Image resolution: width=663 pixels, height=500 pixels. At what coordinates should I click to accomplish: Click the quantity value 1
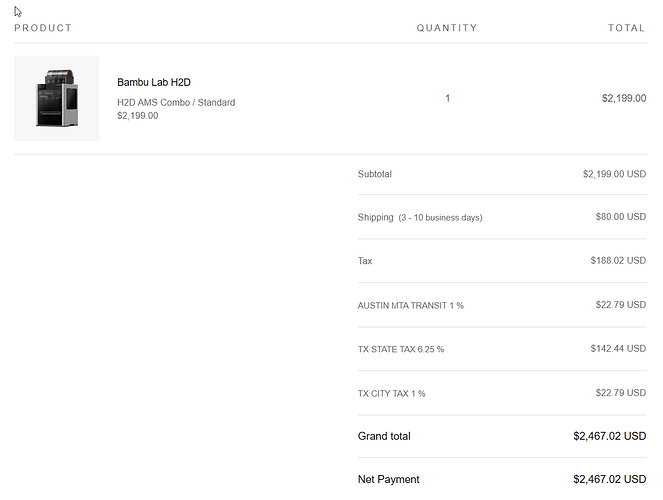[447, 98]
